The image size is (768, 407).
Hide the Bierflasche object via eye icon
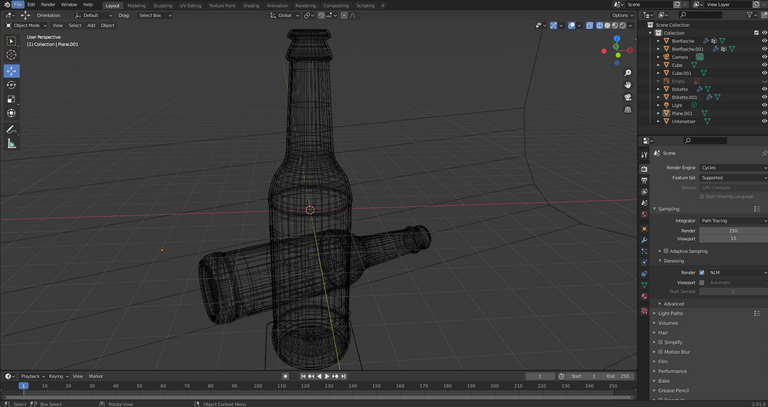pos(763,40)
